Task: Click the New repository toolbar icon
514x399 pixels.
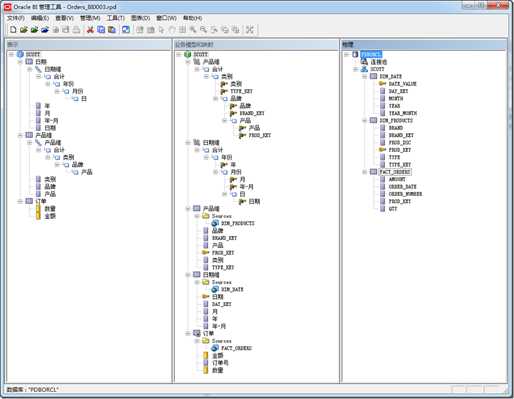Action: click(13, 30)
